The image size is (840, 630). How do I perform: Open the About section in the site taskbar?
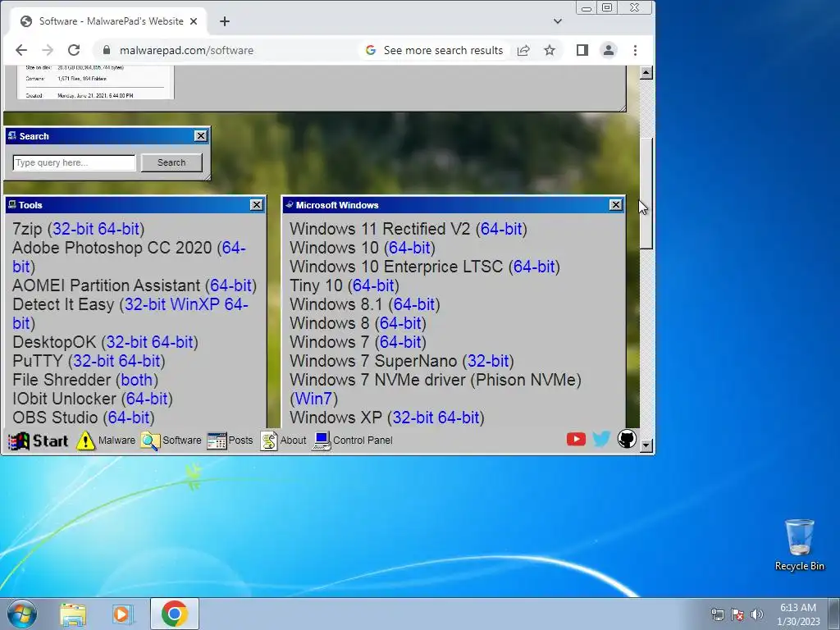(283, 441)
